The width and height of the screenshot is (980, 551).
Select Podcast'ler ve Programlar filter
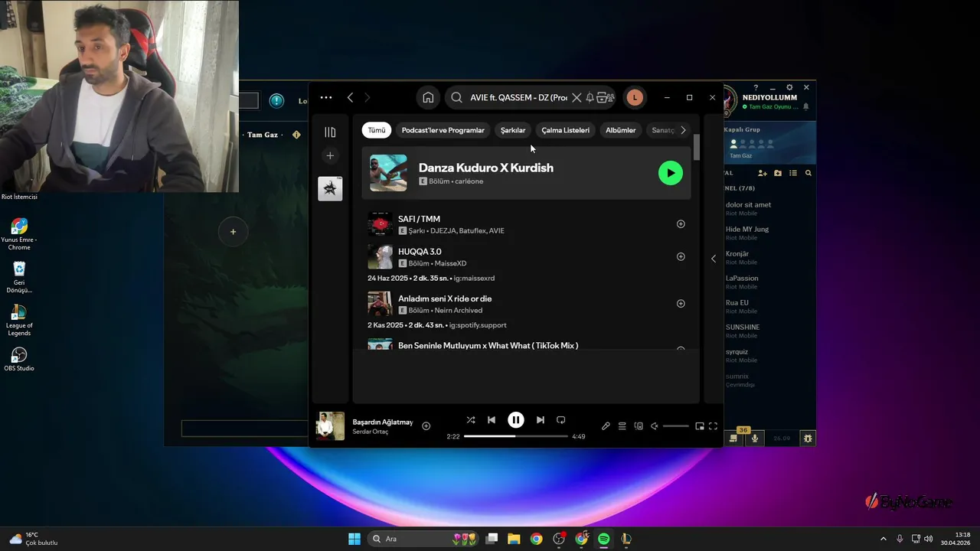pyautogui.click(x=443, y=130)
